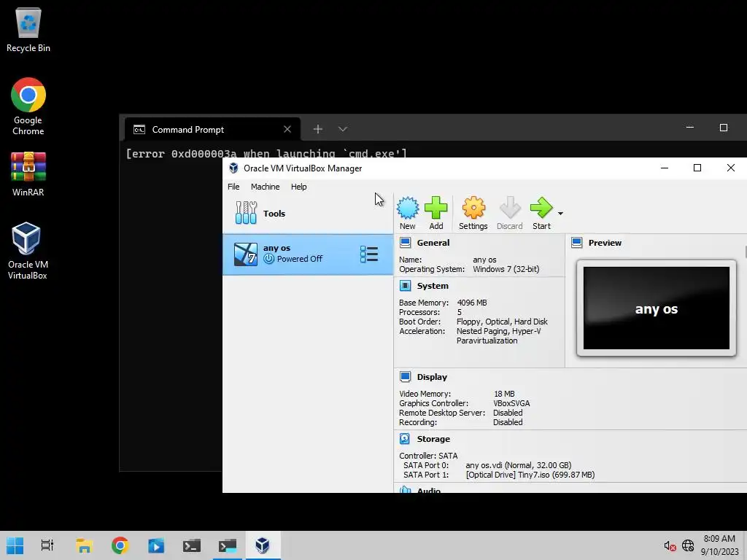Click the Storage section header
The width and height of the screenshot is (747, 560).
tap(433, 439)
